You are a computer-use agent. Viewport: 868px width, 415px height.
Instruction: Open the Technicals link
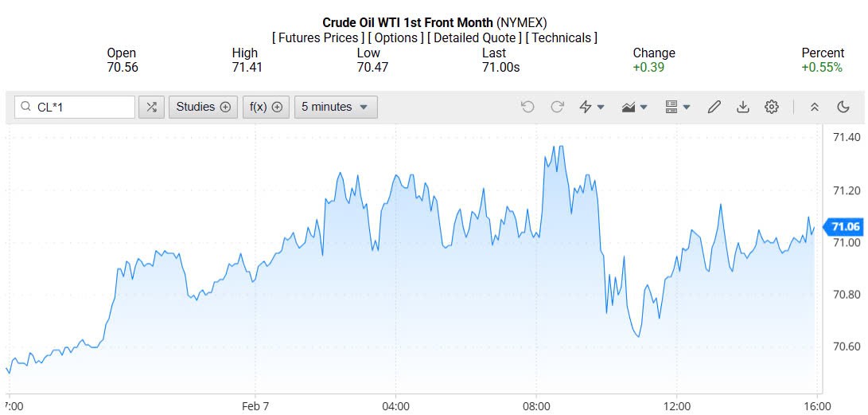562,37
